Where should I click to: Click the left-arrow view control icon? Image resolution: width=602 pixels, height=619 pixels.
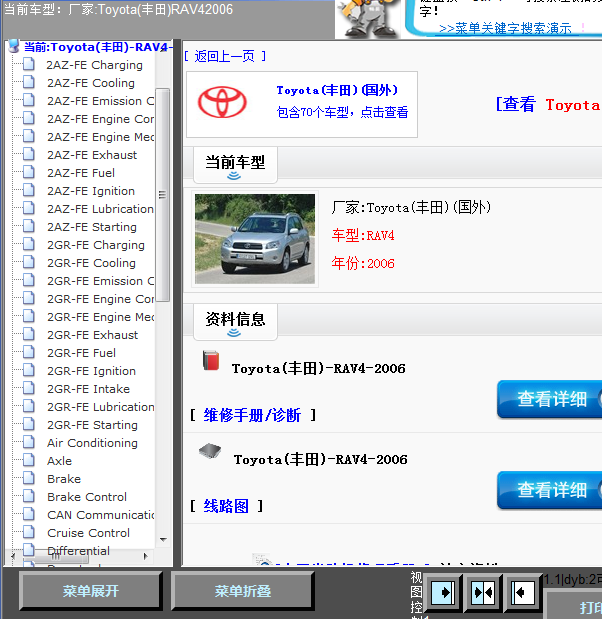(x=522, y=592)
